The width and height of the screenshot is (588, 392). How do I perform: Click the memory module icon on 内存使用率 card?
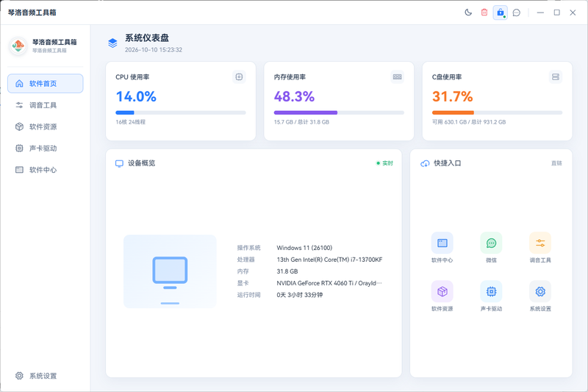tap(397, 77)
